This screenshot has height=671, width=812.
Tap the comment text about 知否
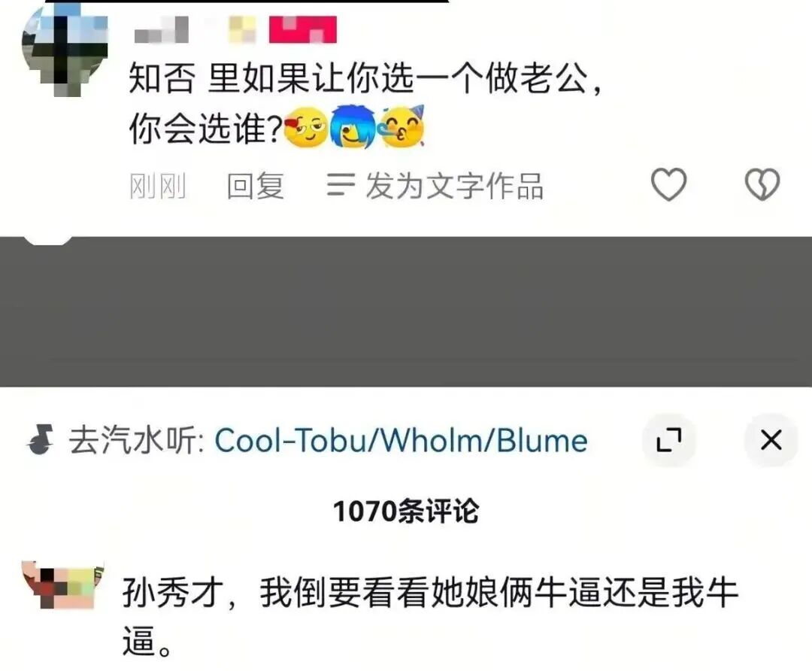tap(366, 103)
